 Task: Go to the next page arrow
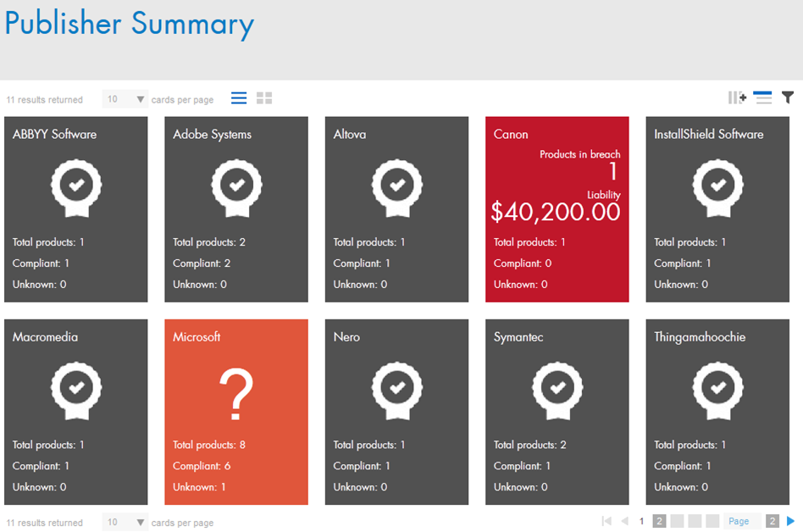point(791,521)
